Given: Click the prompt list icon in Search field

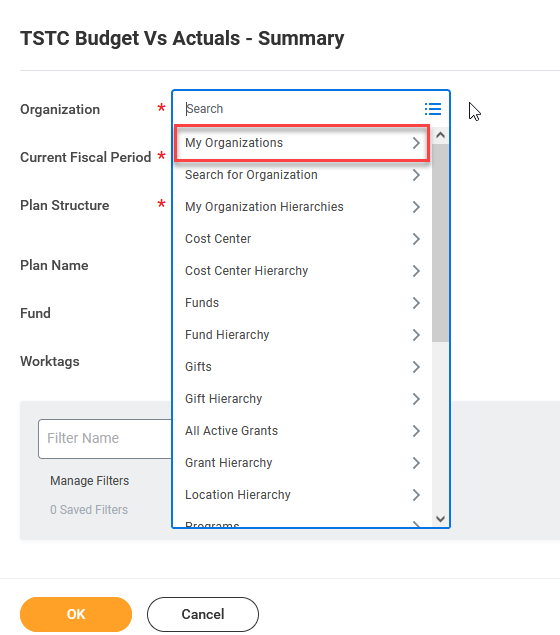Looking at the screenshot, I should click(432, 109).
